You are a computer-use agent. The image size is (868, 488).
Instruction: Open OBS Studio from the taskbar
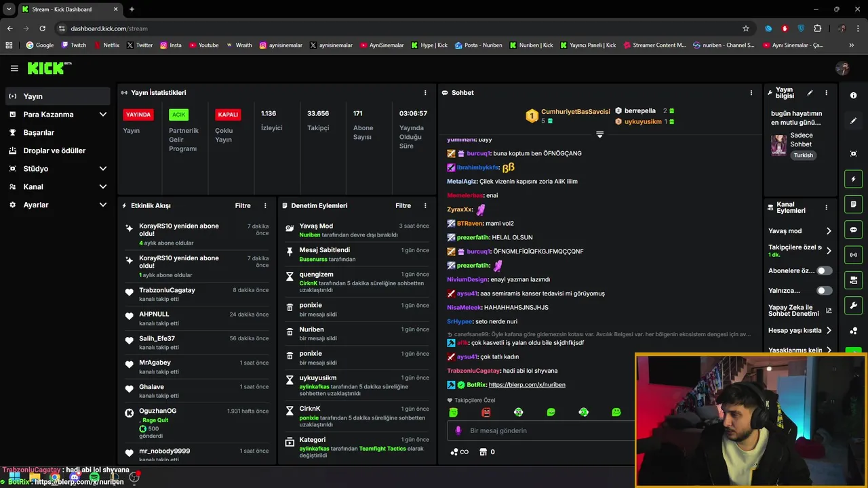[134, 478]
